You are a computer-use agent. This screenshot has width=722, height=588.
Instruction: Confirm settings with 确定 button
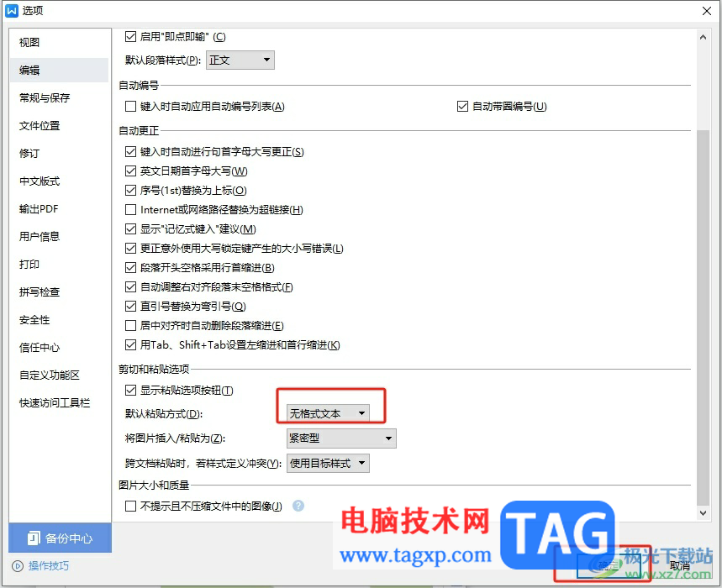pyautogui.click(x=609, y=566)
